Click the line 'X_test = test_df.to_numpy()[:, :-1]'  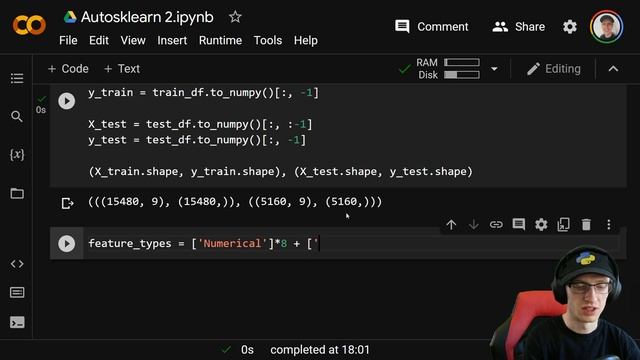pyautogui.click(x=200, y=124)
